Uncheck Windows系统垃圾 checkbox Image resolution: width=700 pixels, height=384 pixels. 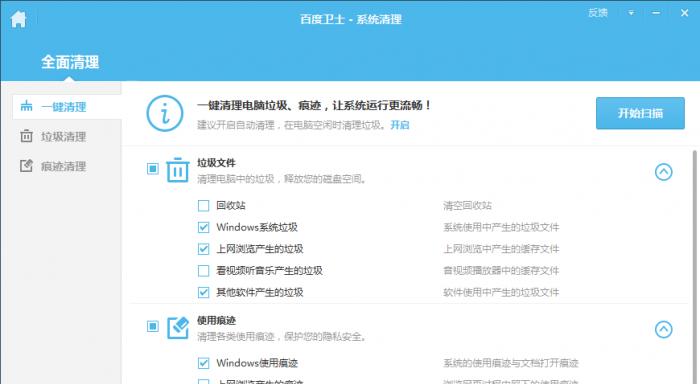(x=203, y=227)
